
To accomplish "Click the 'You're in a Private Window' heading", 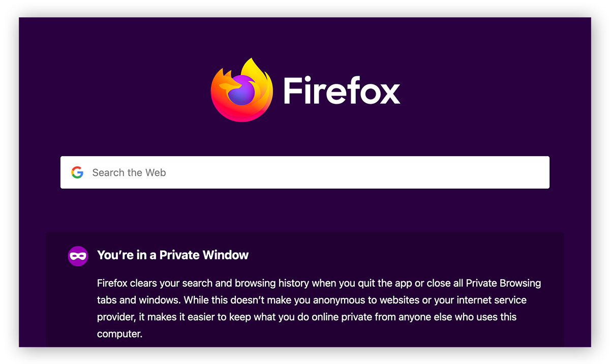I will [172, 255].
